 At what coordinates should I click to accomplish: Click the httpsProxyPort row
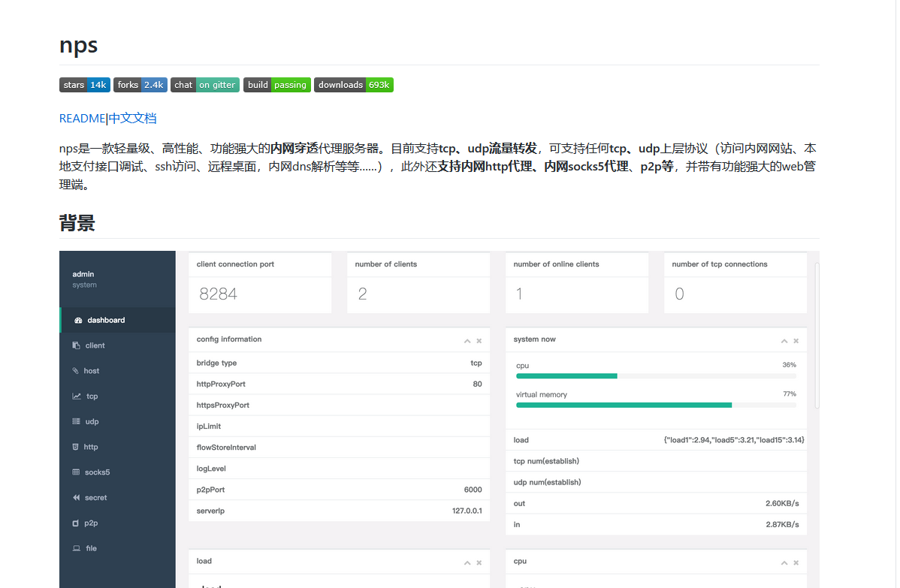(340, 405)
